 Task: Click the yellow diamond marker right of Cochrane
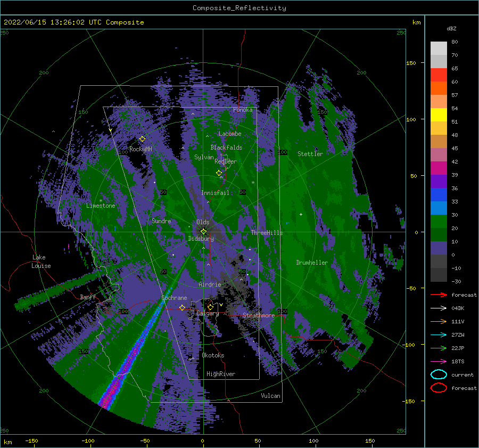[182, 307]
